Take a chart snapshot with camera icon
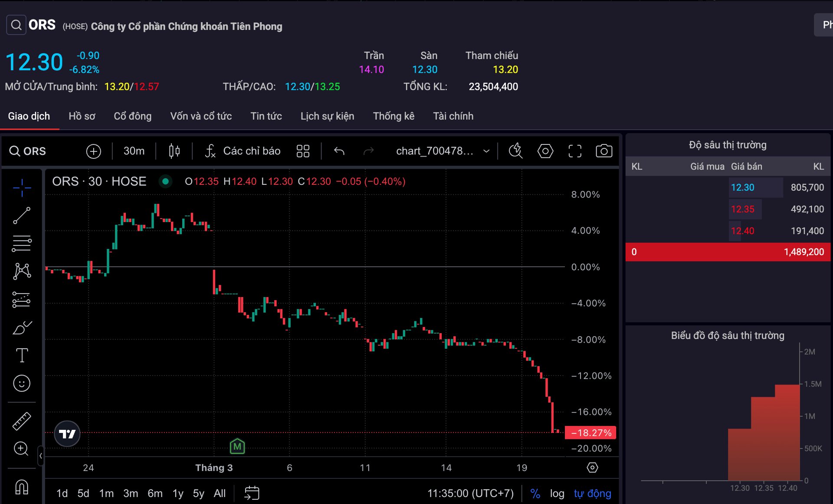Image resolution: width=833 pixels, height=504 pixels. [x=603, y=151]
